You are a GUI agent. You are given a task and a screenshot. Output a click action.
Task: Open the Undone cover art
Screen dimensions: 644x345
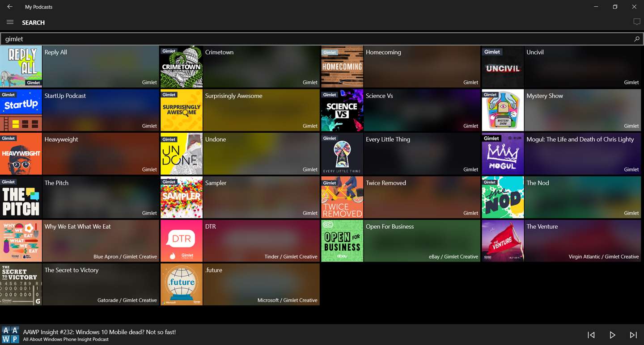pos(182,154)
